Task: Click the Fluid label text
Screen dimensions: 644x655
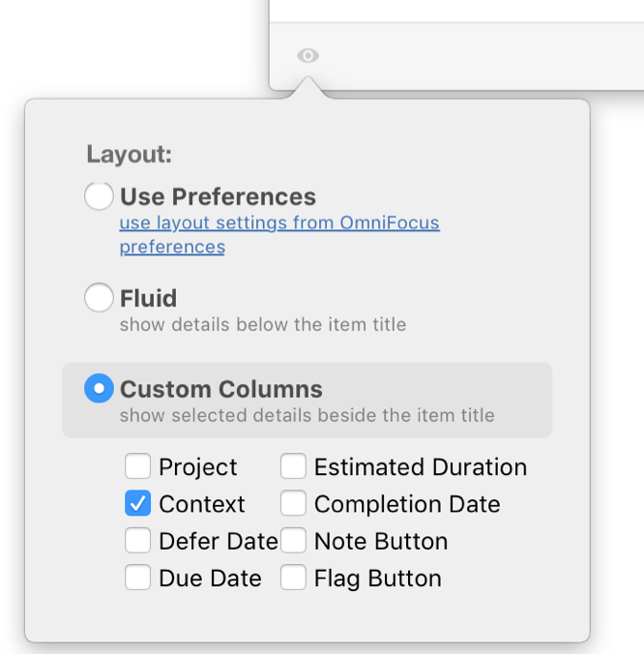Action: click(148, 298)
